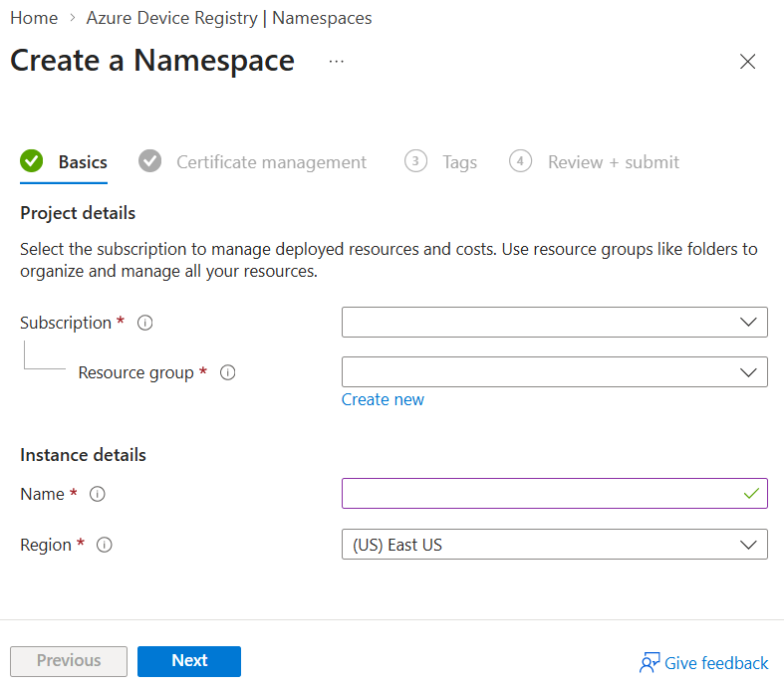
Task: Open the Resource group dropdown
Action: tap(555, 371)
